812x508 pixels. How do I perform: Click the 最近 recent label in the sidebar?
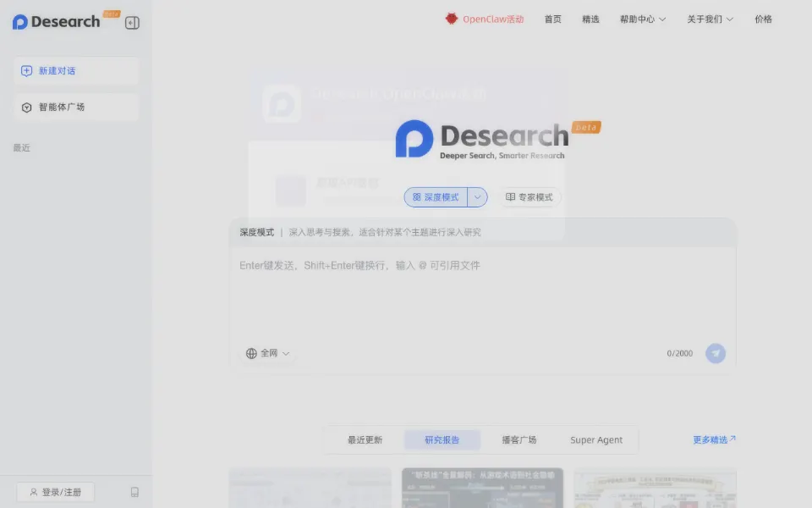click(x=22, y=147)
